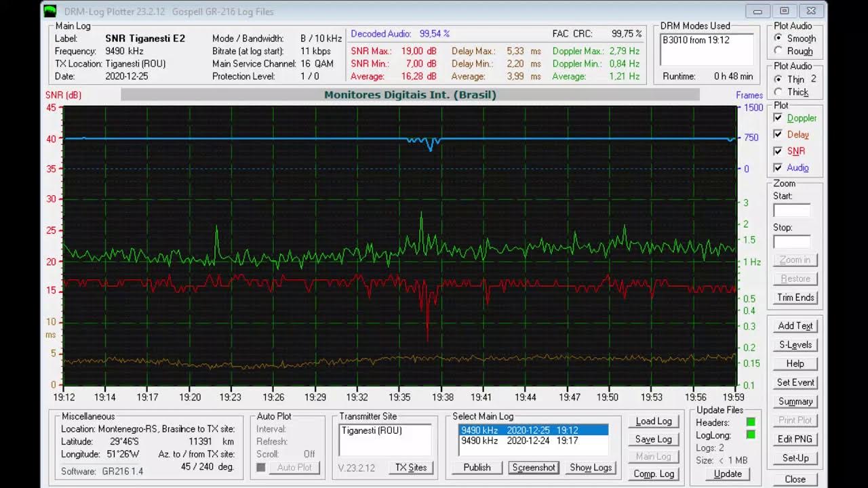
Task: Open Set-Up settings
Action: 795,458
